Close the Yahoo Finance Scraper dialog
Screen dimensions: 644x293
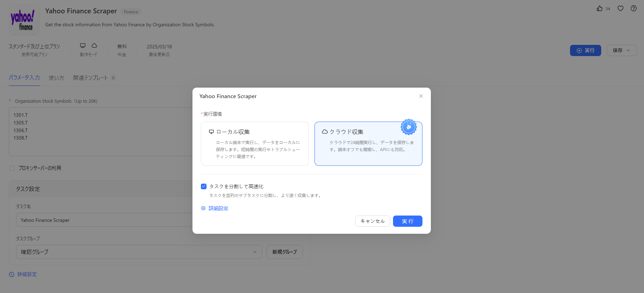tap(421, 96)
